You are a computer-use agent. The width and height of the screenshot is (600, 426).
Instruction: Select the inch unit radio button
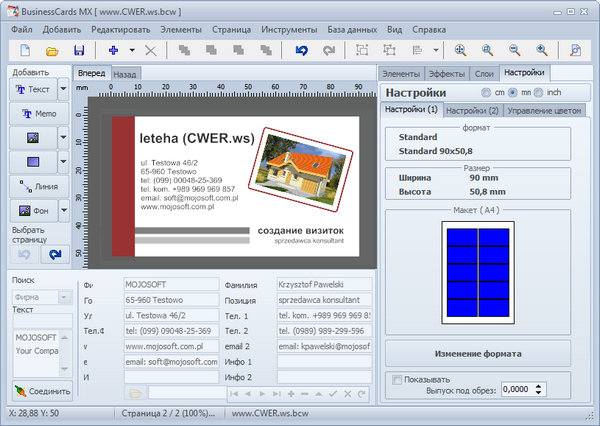[539, 92]
